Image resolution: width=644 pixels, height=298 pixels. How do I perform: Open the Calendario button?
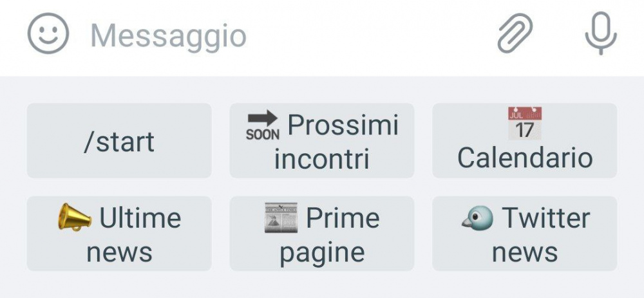click(524, 140)
